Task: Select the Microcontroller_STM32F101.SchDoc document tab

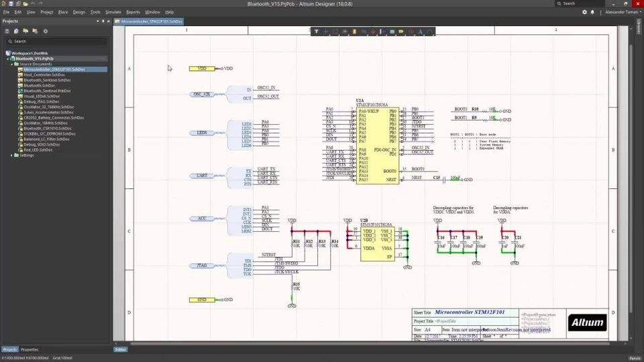Action: coord(149,21)
